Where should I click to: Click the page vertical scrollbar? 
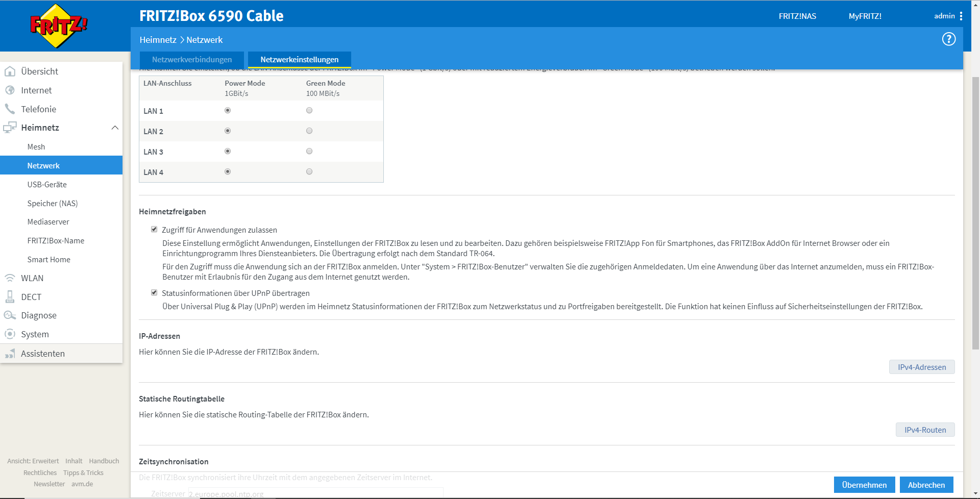975,213
